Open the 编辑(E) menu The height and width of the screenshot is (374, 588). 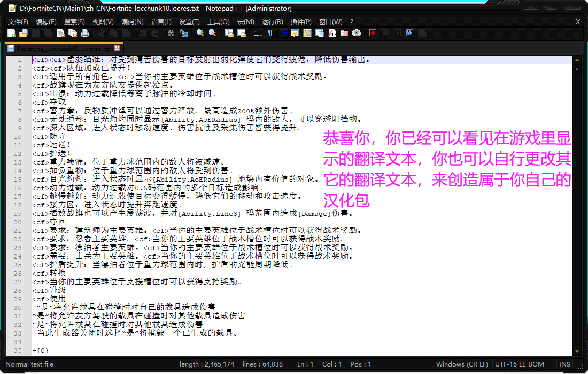46,22
